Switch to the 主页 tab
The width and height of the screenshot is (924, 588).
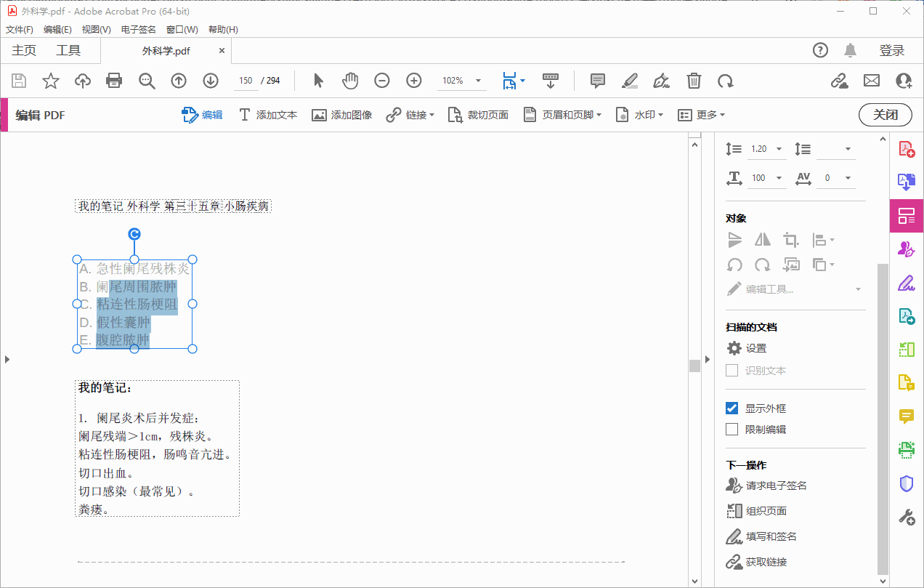[23, 50]
